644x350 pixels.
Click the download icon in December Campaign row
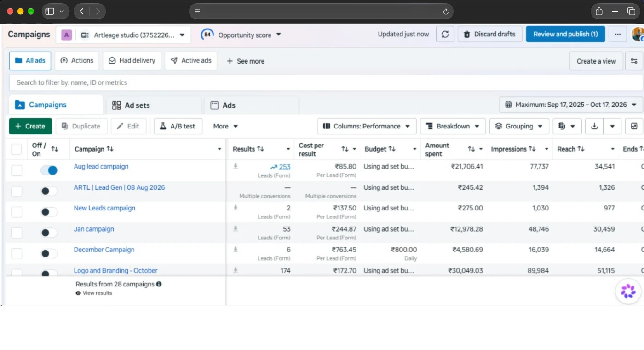[x=236, y=249]
